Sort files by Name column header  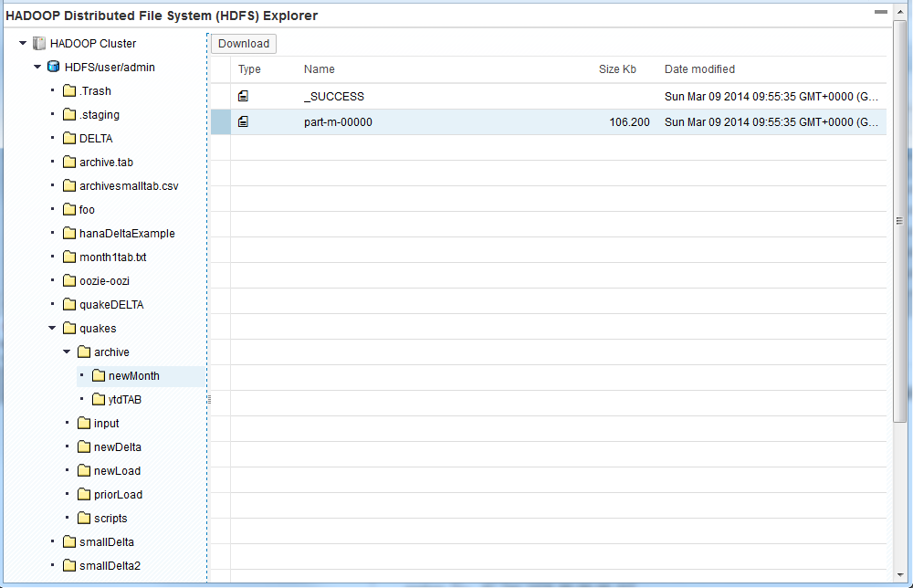click(x=319, y=69)
